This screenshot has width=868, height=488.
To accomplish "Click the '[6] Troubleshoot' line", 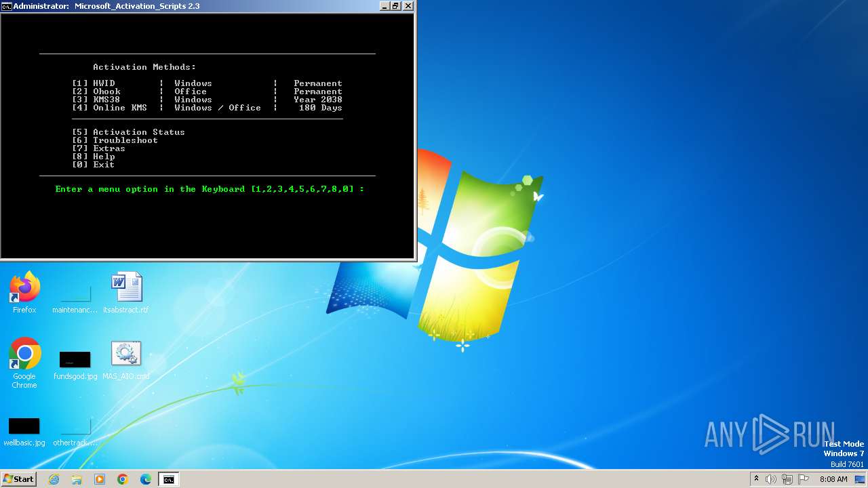I will coord(115,140).
